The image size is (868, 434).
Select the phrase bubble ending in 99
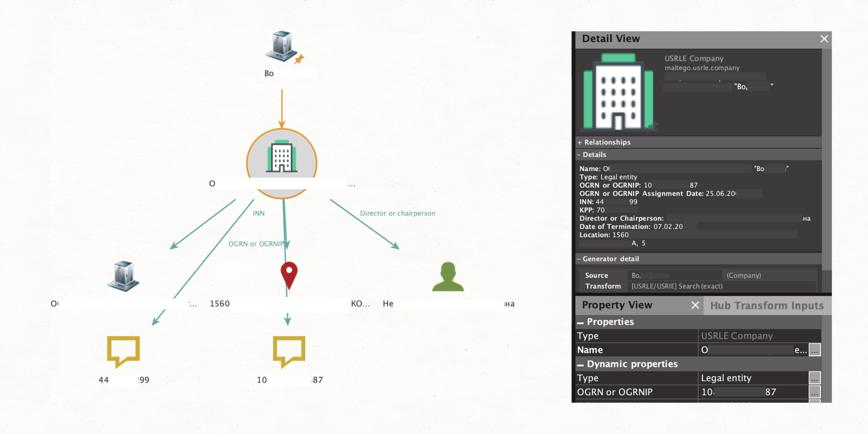[123, 352]
